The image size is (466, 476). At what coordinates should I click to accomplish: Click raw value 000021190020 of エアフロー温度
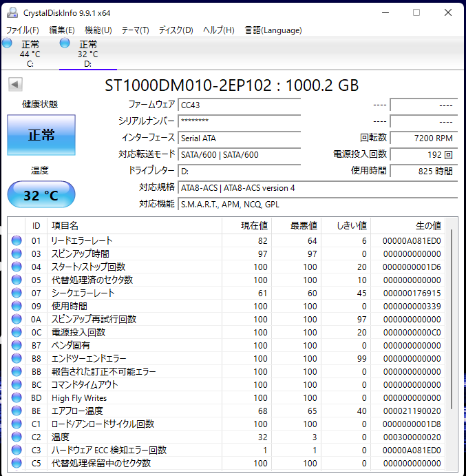pos(412,411)
